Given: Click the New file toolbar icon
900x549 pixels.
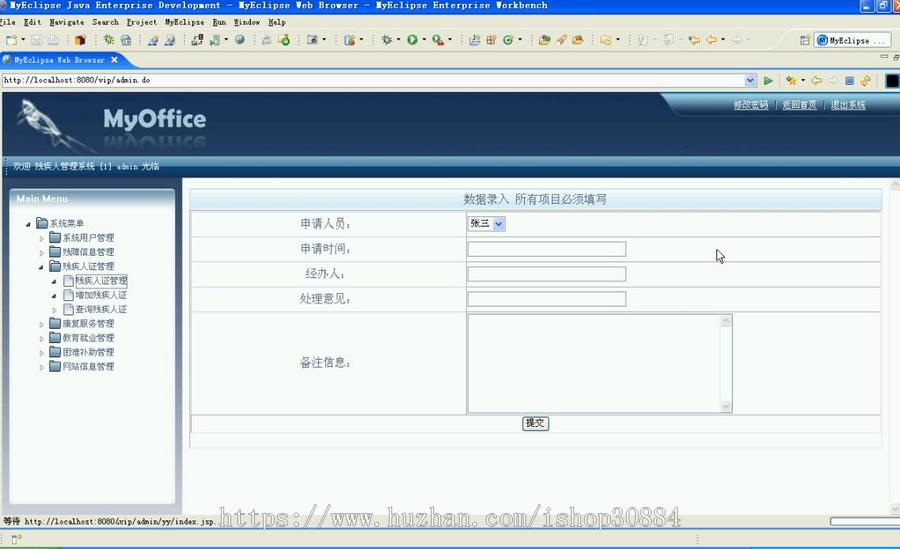Looking at the screenshot, I should [x=11, y=40].
